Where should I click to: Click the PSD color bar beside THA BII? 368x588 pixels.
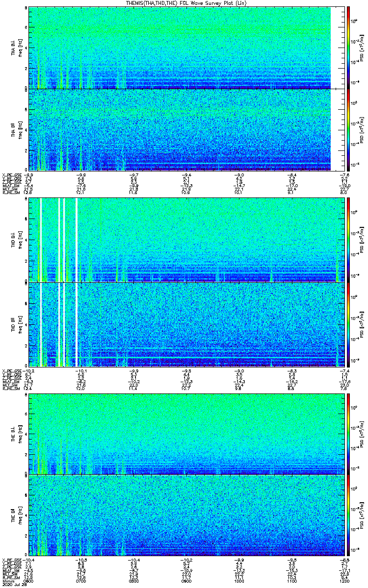click(348, 129)
